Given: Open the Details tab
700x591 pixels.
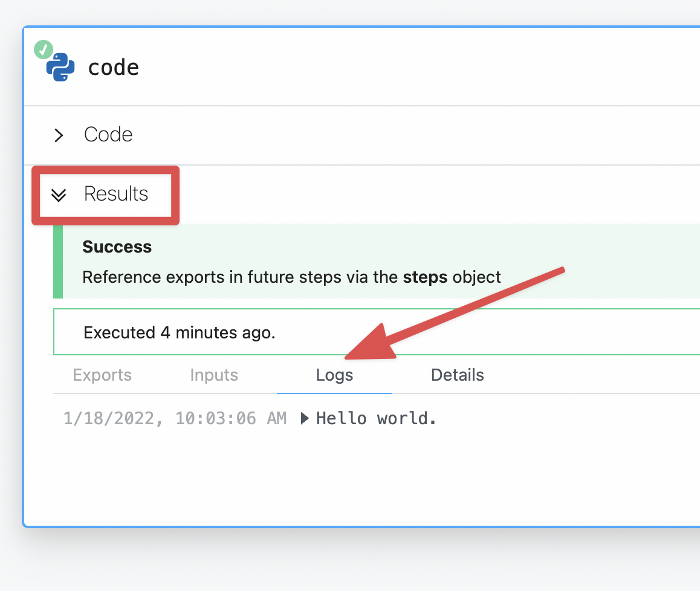Looking at the screenshot, I should coord(457,375).
